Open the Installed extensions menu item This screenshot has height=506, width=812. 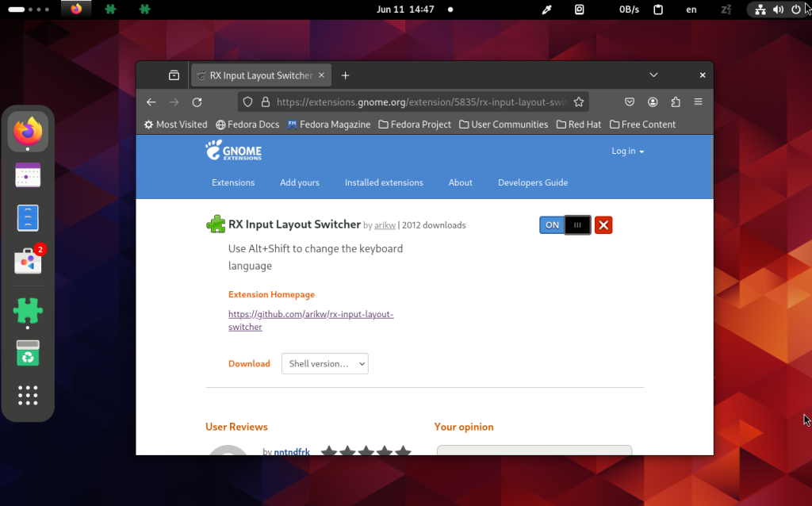pyautogui.click(x=384, y=182)
